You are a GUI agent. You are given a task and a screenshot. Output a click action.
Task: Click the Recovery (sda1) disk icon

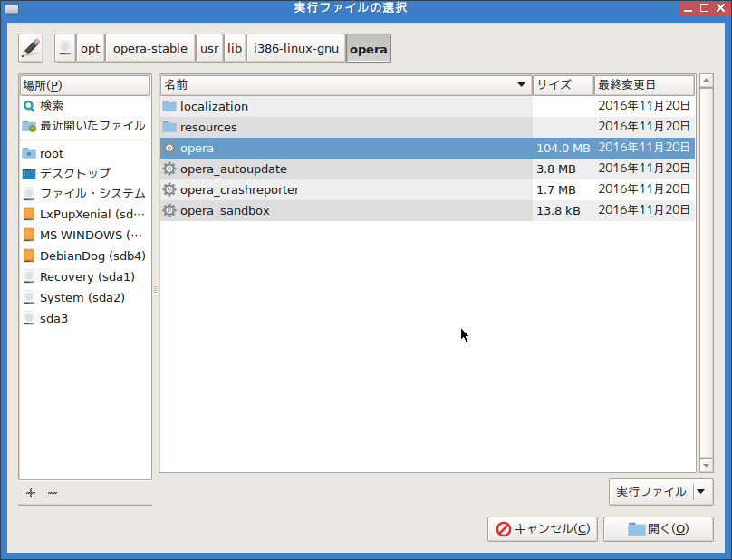pos(29,276)
